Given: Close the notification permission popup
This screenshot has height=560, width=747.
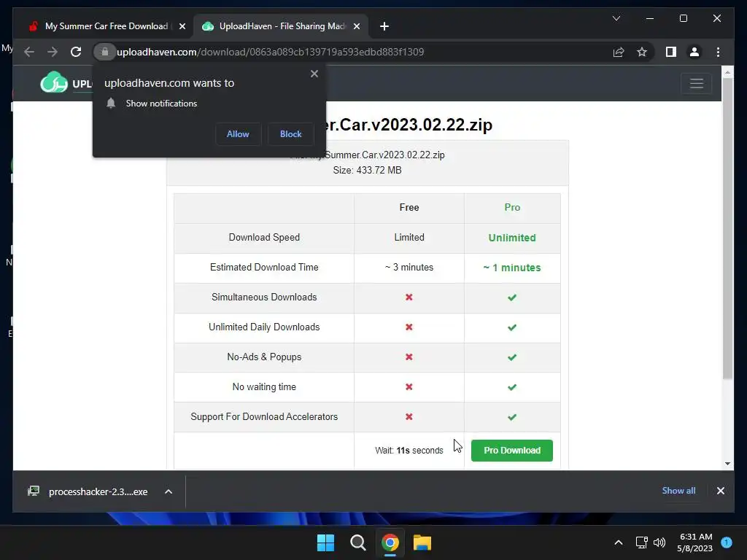Looking at the screenshot, I should pyautogui.click(x=314, y=74).
